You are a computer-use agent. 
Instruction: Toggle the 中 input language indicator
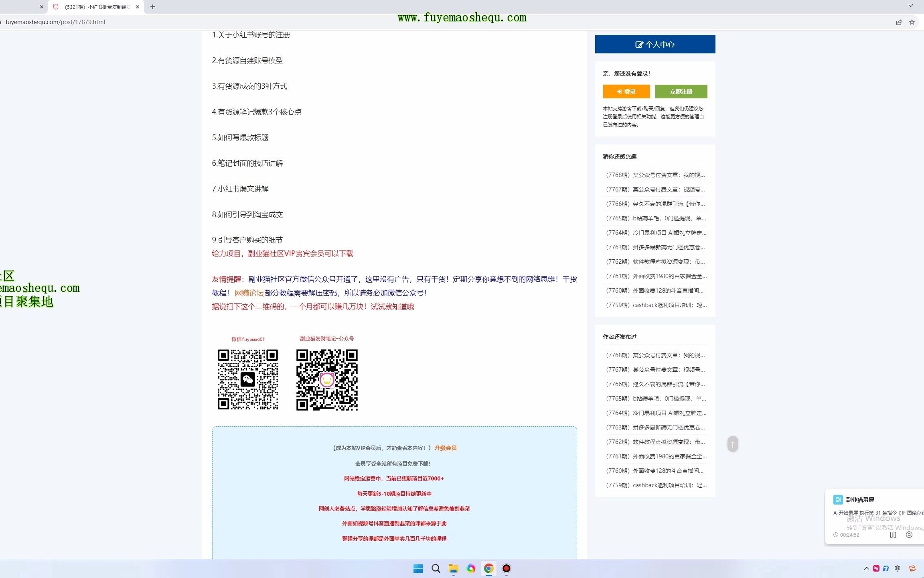[x=898, y=568]
